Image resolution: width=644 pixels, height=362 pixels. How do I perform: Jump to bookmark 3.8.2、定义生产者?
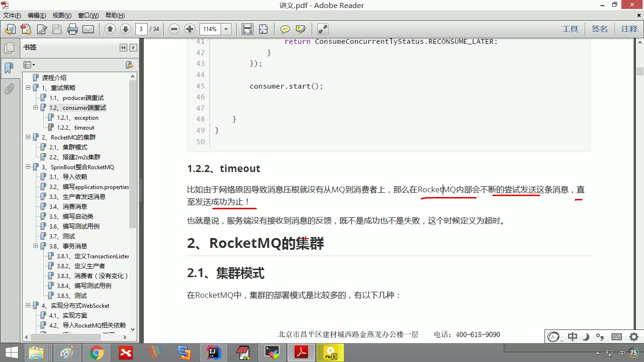click(x=81, y=266)
